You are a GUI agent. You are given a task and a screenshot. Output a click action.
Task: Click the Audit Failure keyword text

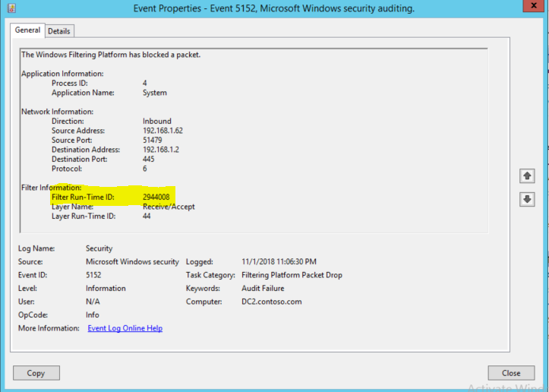(x=263, y=289)
